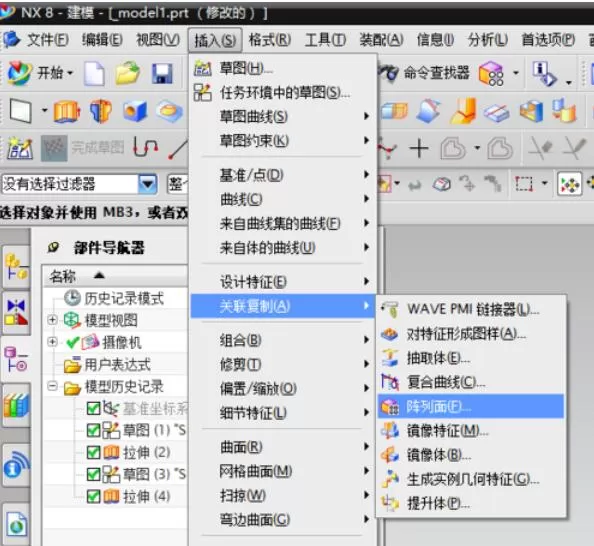
Task: Choose 镜像特征(M) in the submenu
Action: click(x=471, y=431)
